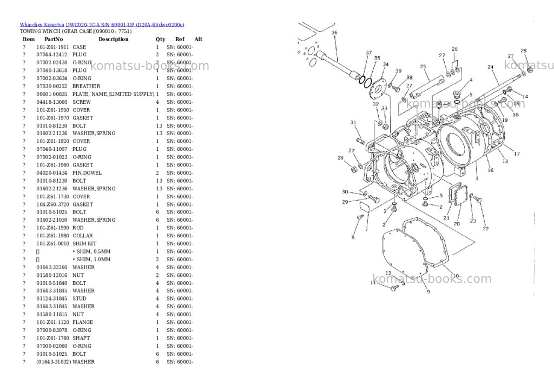Click the FLANGE description
The height and width of the screenshot is (392, 554).
pos(83,322)
